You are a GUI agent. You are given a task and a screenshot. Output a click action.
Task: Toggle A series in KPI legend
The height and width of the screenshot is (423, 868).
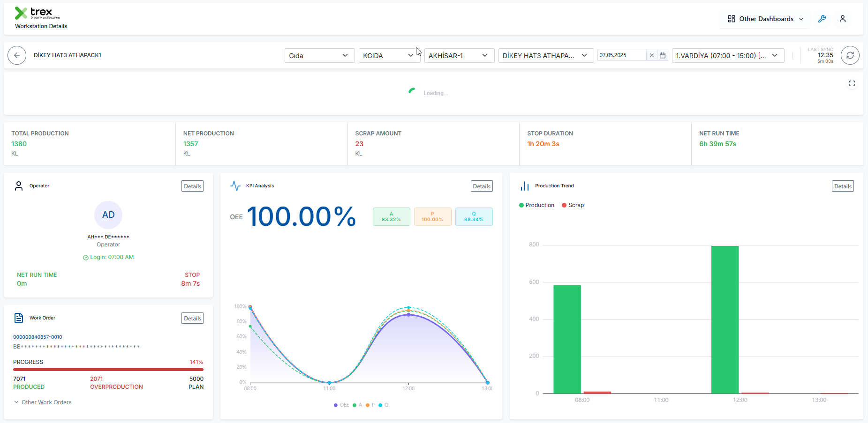click(357, 405)
